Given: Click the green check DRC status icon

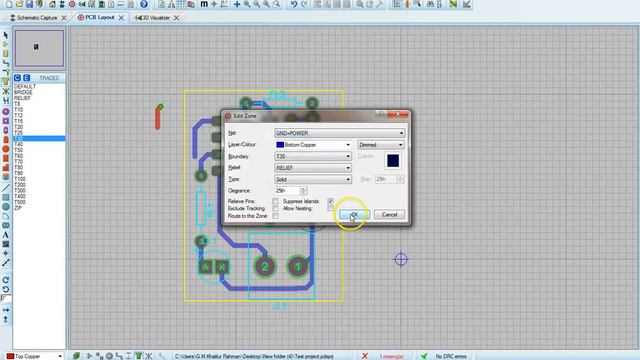Looking at the screenshot, I should pyautogui.click(x=424, y=356).
